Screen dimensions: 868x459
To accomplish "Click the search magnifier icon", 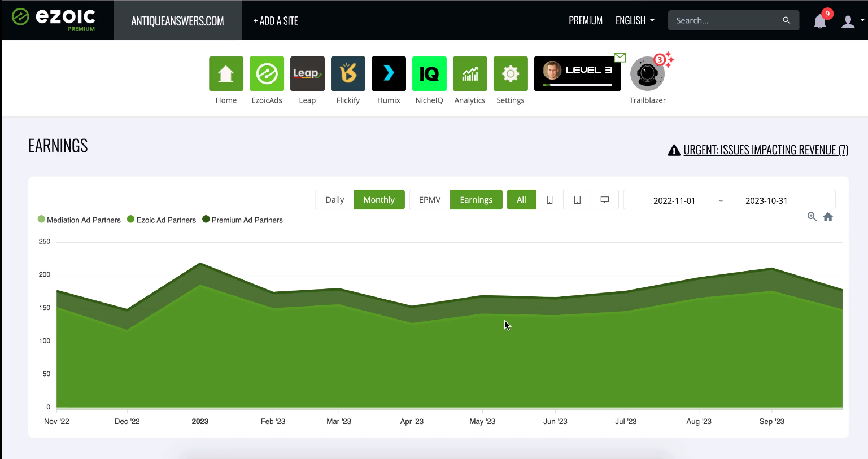I will tap(786, 20).
